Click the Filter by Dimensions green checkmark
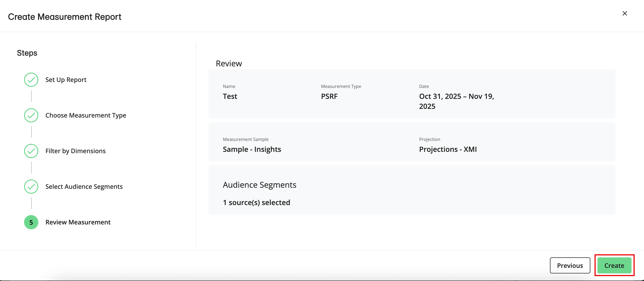Screen dimensions: 644x281 point(31,151)
